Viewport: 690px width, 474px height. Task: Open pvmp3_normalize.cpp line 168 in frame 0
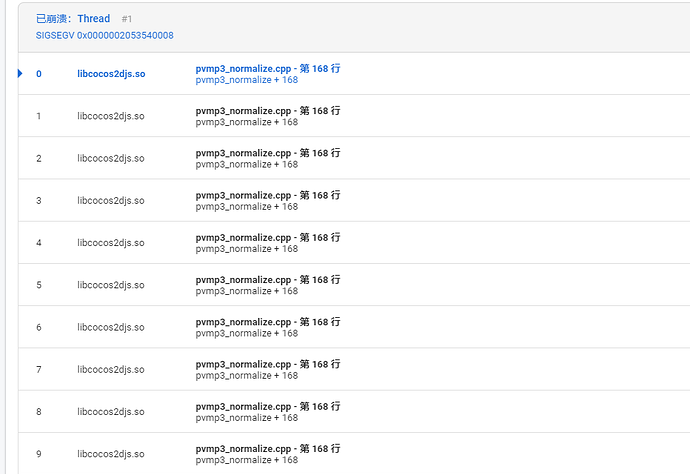[268, 68]
